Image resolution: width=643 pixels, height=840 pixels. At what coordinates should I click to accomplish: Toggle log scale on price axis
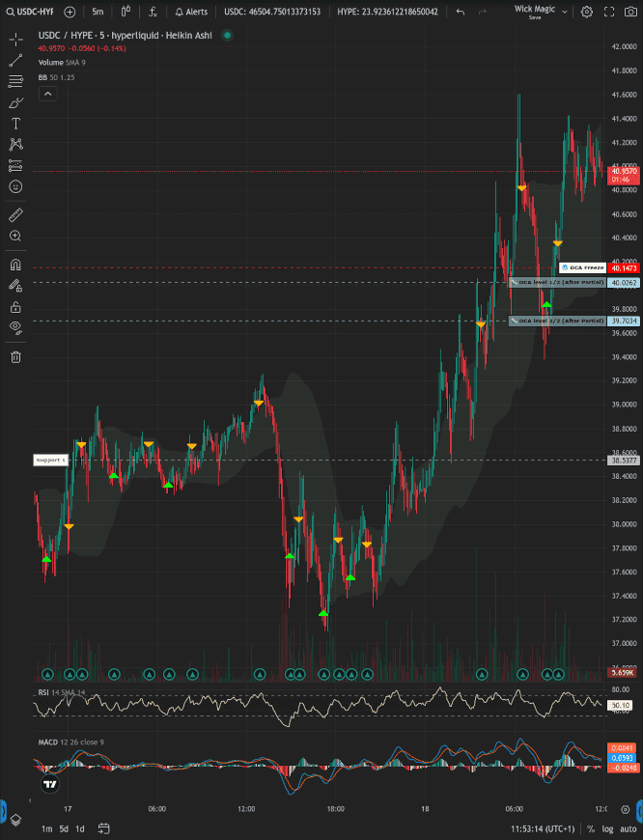tap(607, 828)
